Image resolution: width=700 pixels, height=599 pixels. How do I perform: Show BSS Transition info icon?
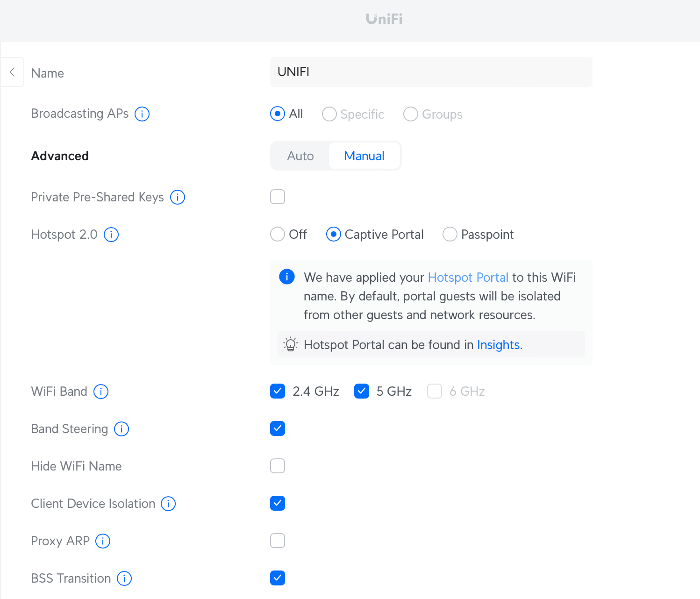pyautogui.click(x=124, y=578)
